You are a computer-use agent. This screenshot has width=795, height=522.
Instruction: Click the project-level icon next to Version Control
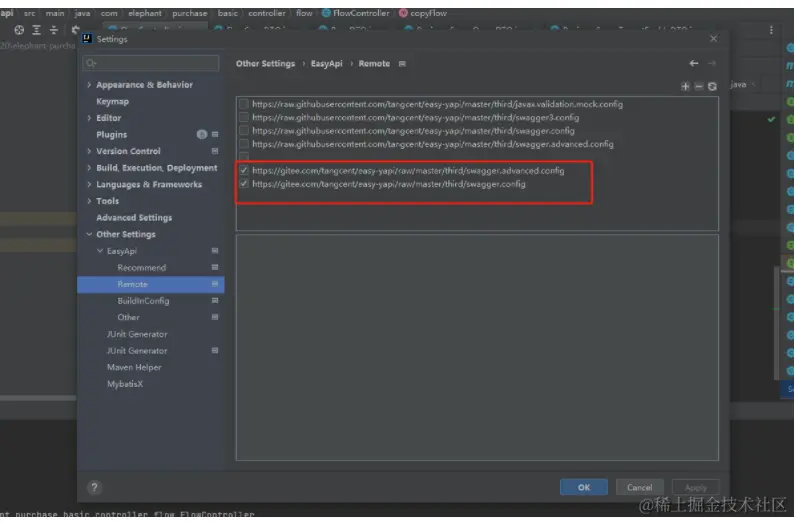215,151
